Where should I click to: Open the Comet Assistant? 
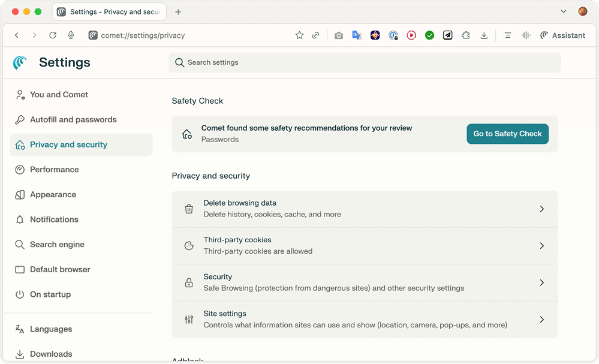[562, 35]
